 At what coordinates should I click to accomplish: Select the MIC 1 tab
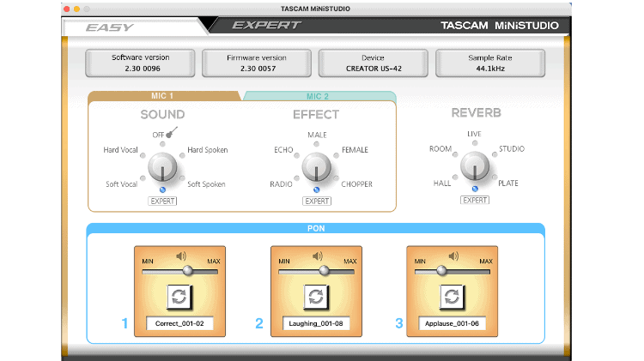(162, 95)
